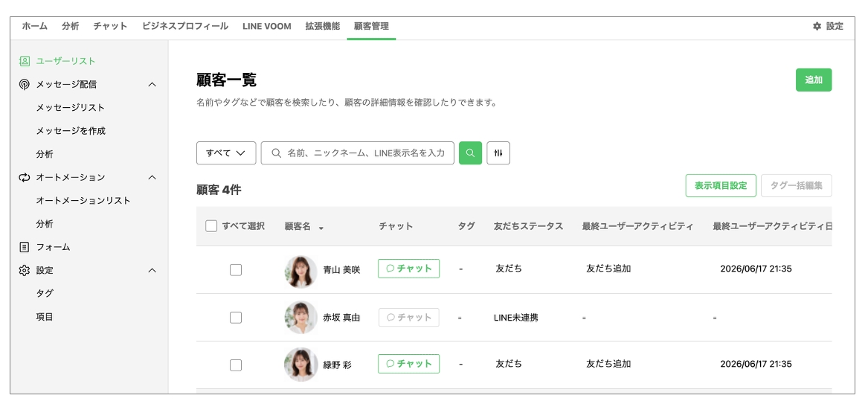Screen dimensions: 868x404
Task: Switch to the ホーム tab
Action: click(x=35, y=26)
